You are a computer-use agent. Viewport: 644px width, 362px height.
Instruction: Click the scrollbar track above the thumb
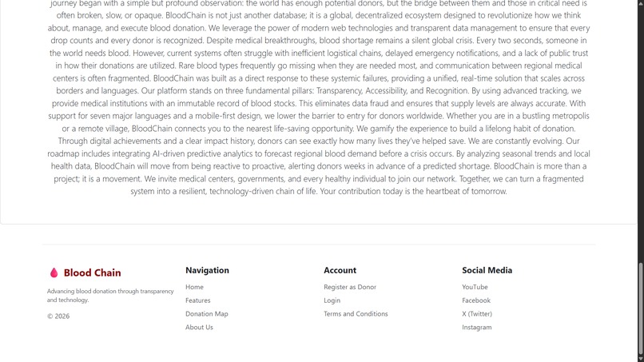[x=640, y=132]
